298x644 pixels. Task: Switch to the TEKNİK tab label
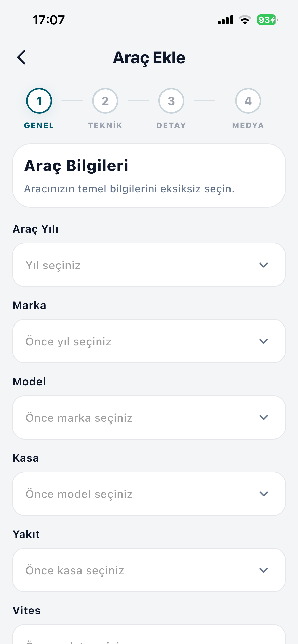(105, 125)
